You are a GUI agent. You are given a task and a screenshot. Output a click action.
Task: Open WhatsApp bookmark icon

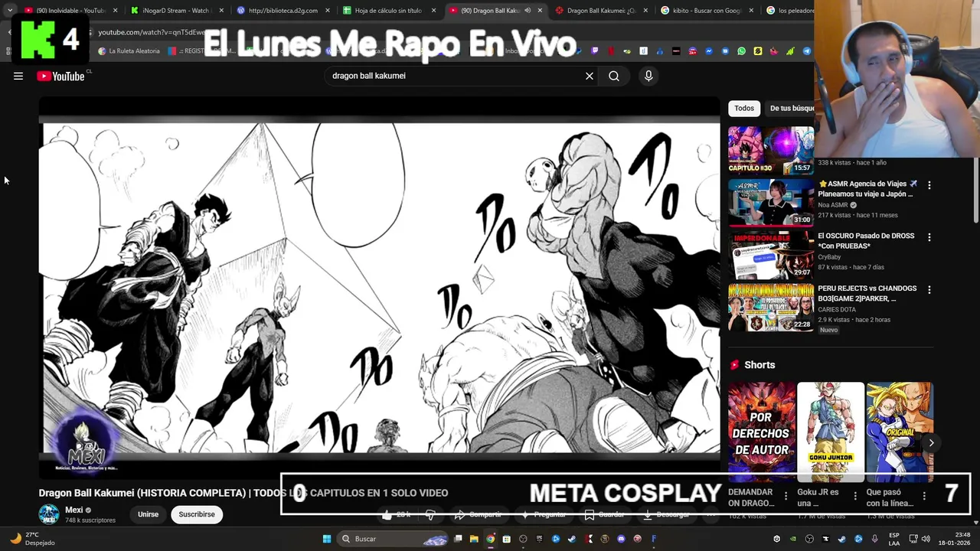coord(741,51)
